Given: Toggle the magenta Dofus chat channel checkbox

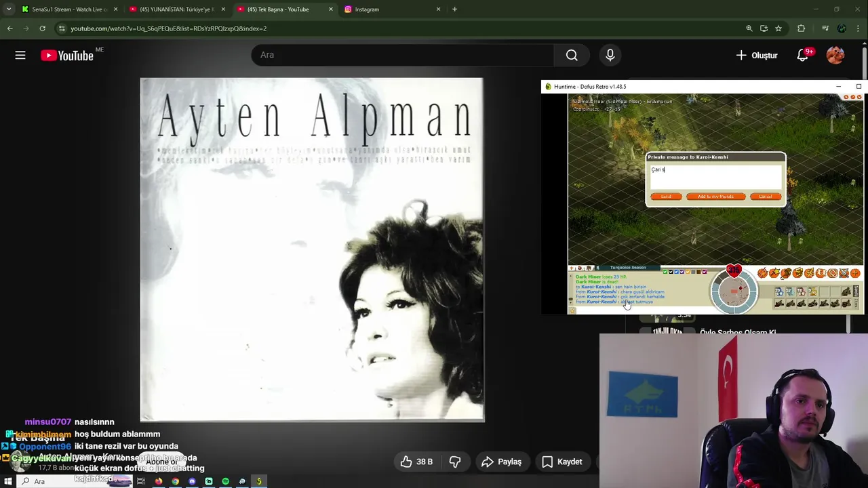Looking at the screenshot, I should click(705, 272).
